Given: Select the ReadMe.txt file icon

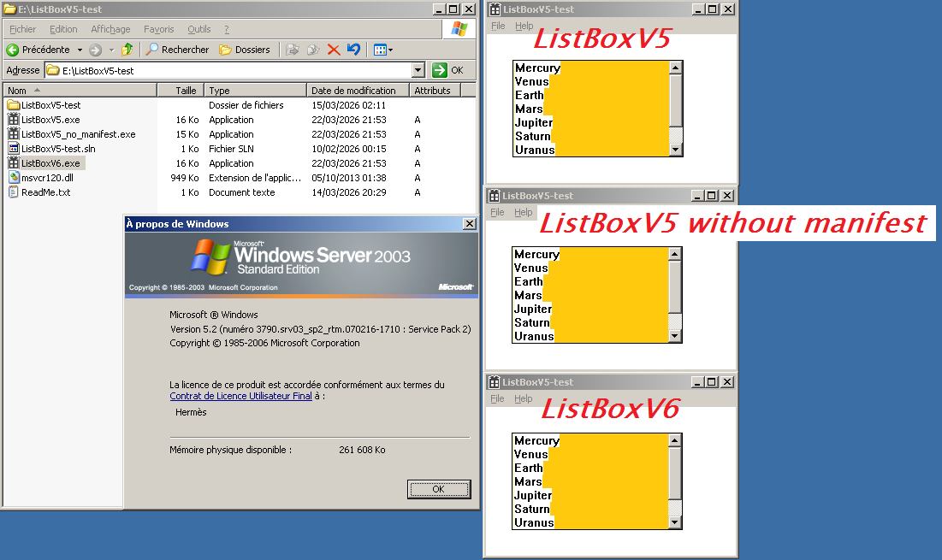Looking at the screenshot, I should pyautogui.click(x=14, y=192).
